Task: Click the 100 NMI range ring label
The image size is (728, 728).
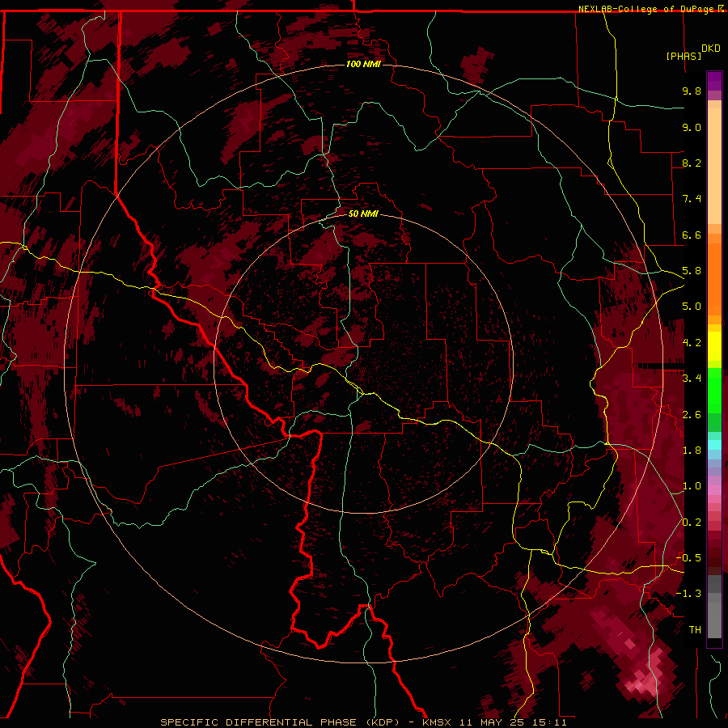Action: tap(363, 64)
